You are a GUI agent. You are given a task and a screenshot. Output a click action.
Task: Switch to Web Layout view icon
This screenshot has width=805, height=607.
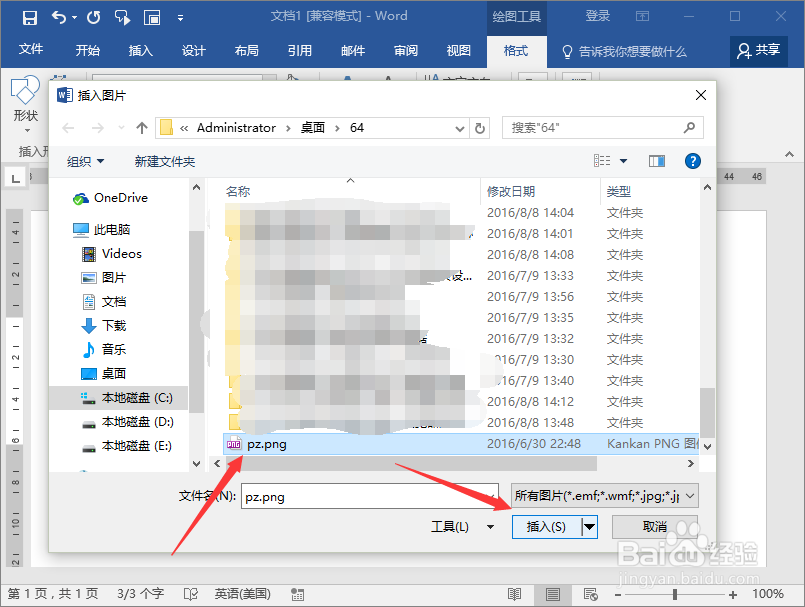coord(590,593)
